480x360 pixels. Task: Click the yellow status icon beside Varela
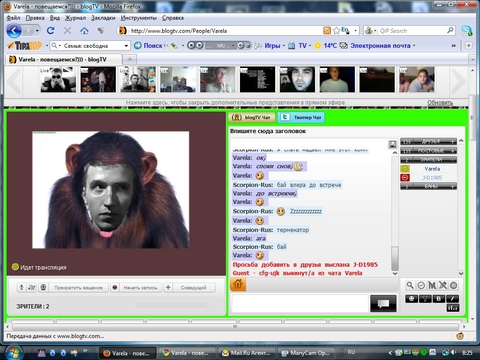point(405,169)
